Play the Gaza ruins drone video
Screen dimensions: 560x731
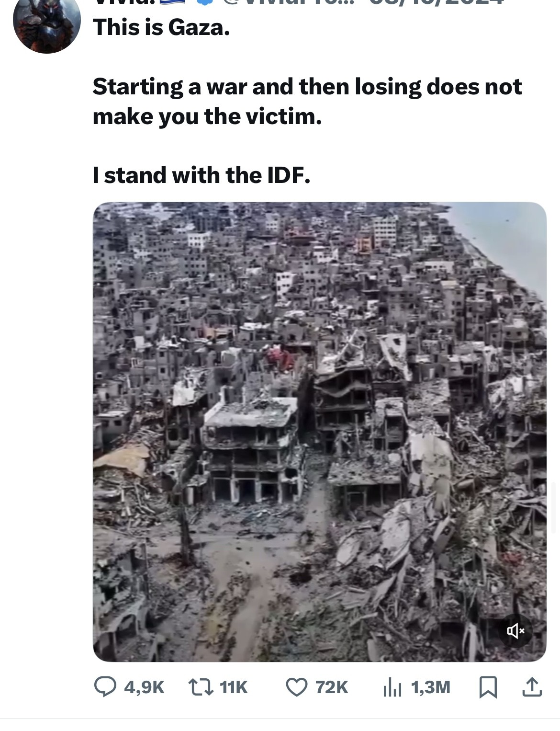(x=319, y=432)
